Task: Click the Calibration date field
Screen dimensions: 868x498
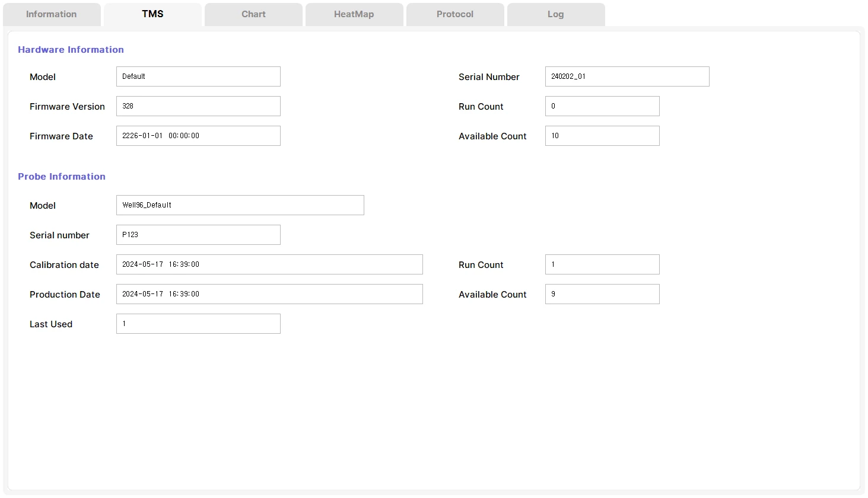Action: [269, 264]
